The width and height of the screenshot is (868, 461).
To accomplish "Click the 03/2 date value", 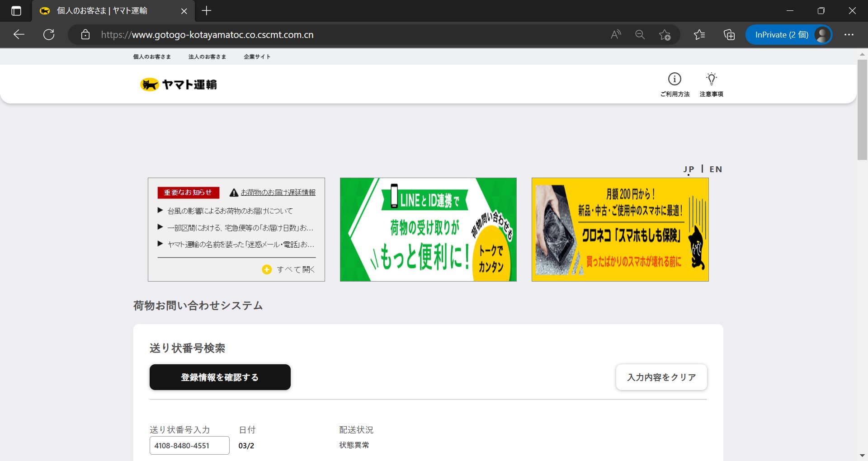I will (246, 446).
